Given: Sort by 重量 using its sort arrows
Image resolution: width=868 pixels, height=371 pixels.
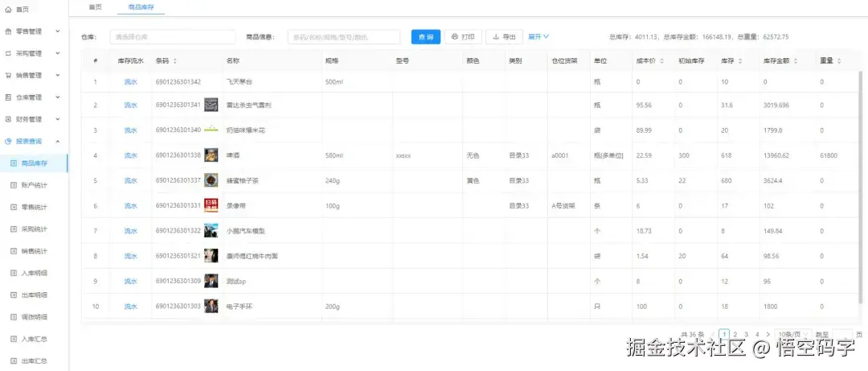Looking at the screenshot, I should coord(838,61).
